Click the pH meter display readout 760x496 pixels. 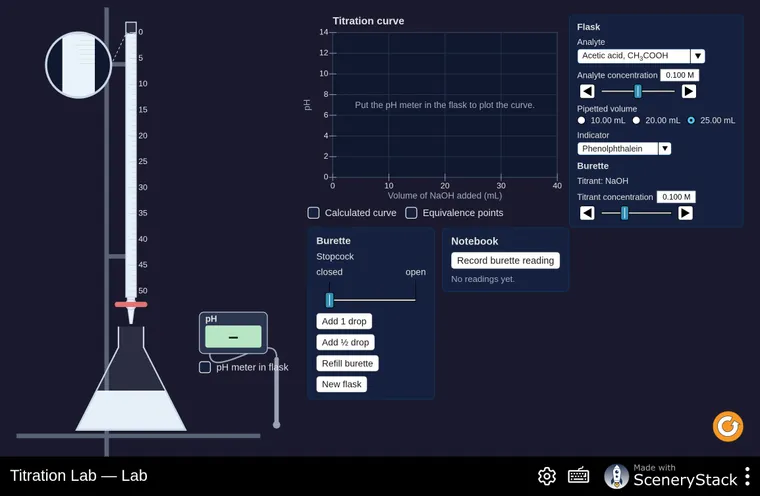pyautogui.click(x=233, y=337)
